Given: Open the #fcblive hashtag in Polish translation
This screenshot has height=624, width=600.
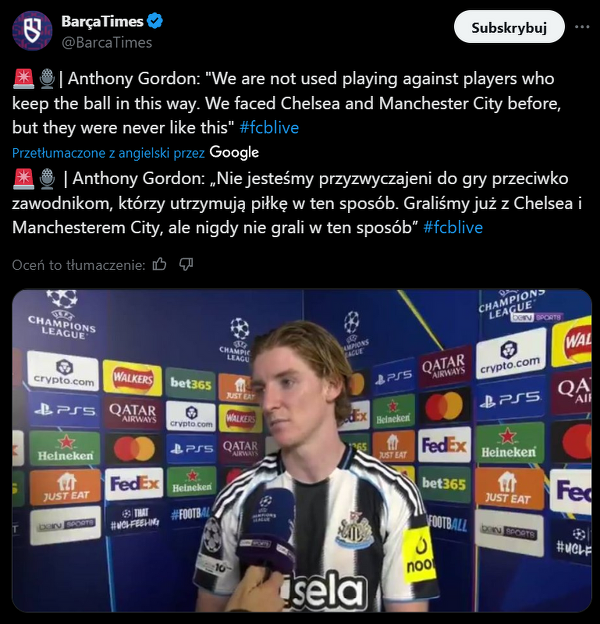Looking at the screenshot, I should pos(453,228).
